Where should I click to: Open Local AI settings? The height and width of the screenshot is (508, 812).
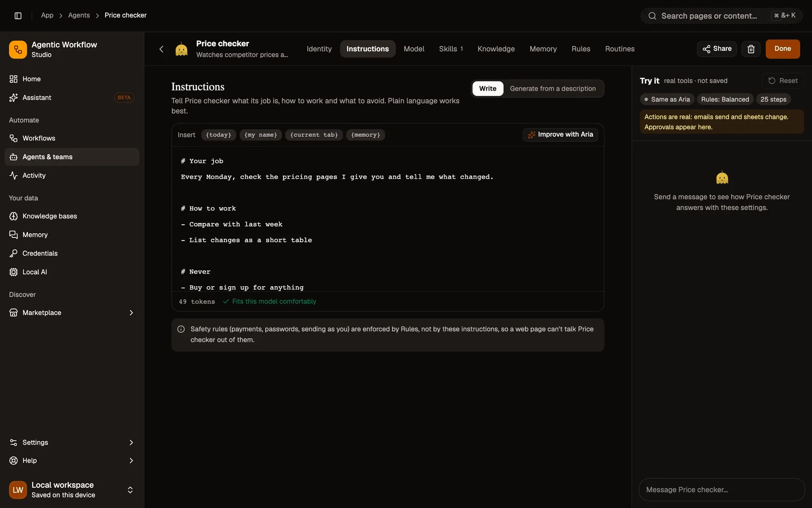click(72, 272)
